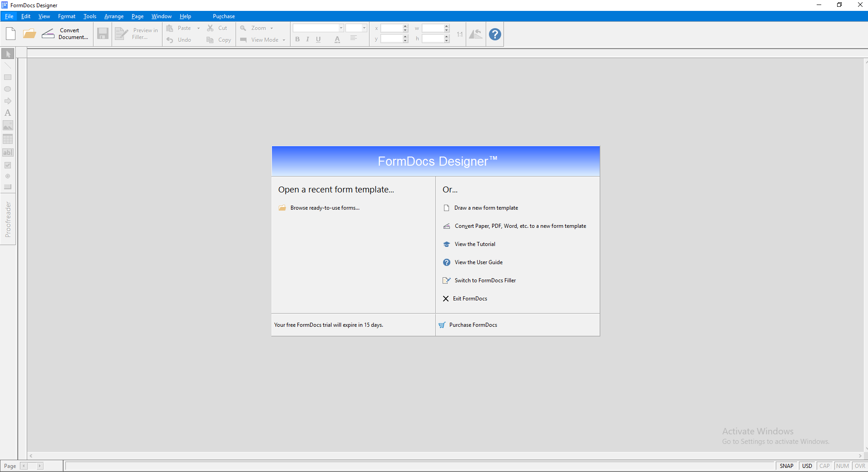Open the Purchase menu
The width and height of the screenshot is (868, 472).
click(224, 16)
